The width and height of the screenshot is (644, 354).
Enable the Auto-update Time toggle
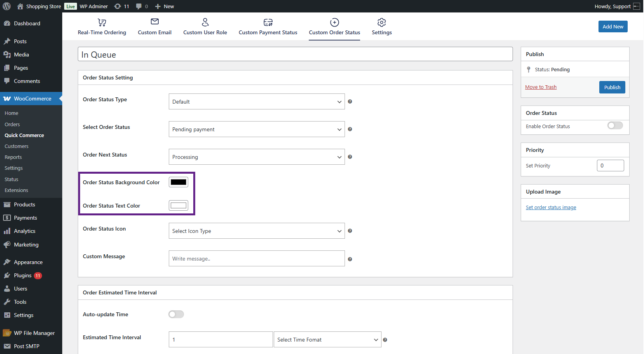pyautogui.click(x=176, y=314)
